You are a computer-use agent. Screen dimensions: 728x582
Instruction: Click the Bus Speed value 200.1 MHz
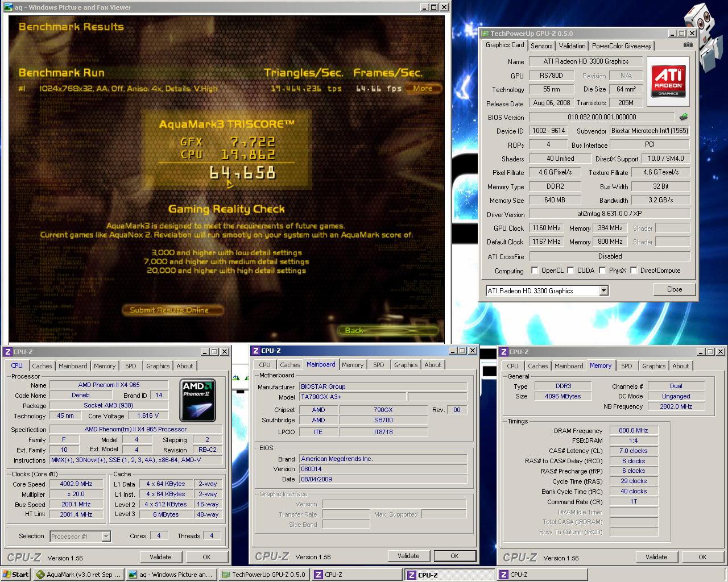pos(76,505)
